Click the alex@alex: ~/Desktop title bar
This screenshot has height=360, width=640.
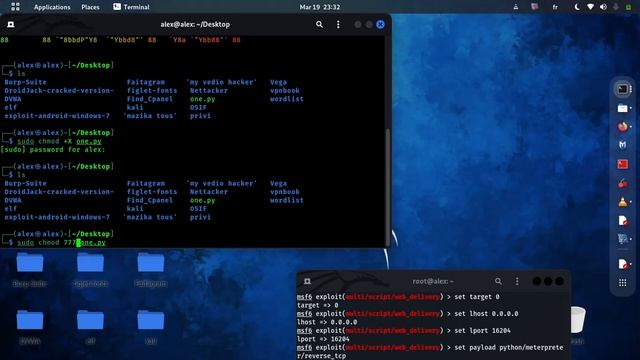pyautogui.click(x=195, y=24)
